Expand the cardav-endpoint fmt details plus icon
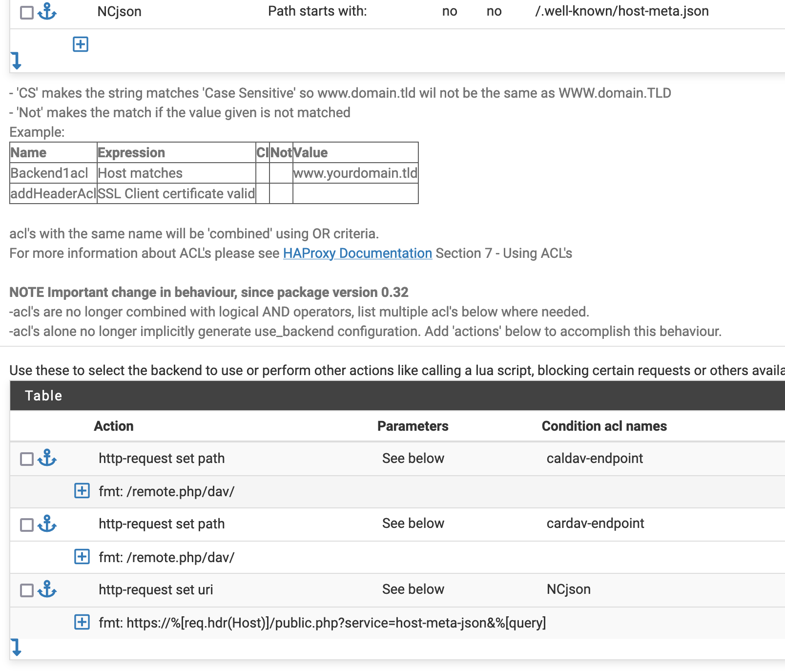 82,556
